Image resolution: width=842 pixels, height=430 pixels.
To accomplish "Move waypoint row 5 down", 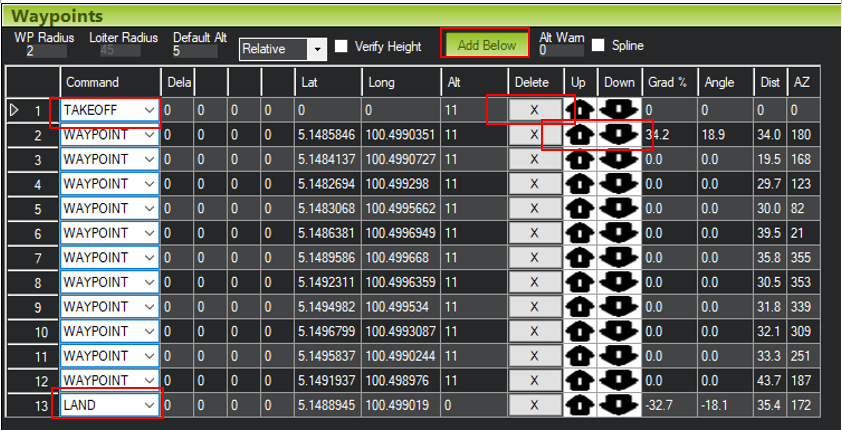I will pyautogui.click(x=619, y=208).
